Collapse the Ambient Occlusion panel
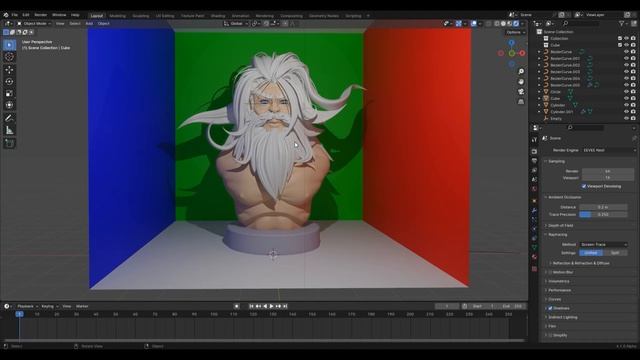 pyautogui.click(x=564, y=197)
